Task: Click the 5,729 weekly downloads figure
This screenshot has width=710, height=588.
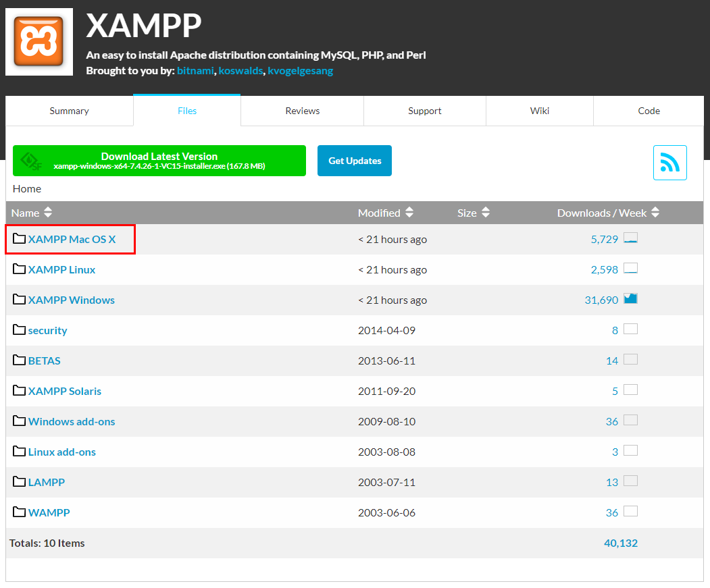Action: 605,239
